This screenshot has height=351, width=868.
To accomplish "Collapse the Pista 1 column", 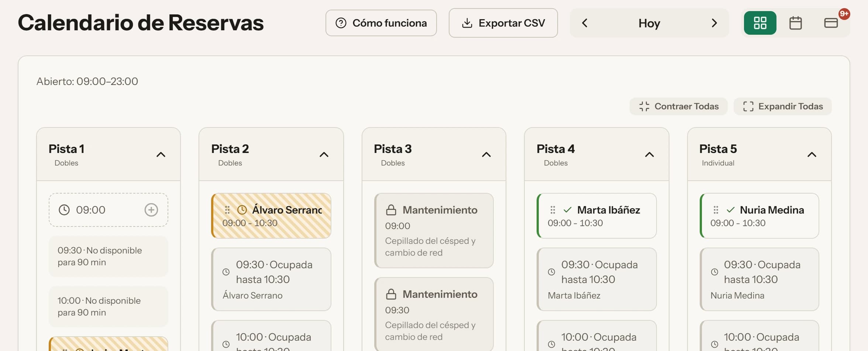I will [161, 154].
